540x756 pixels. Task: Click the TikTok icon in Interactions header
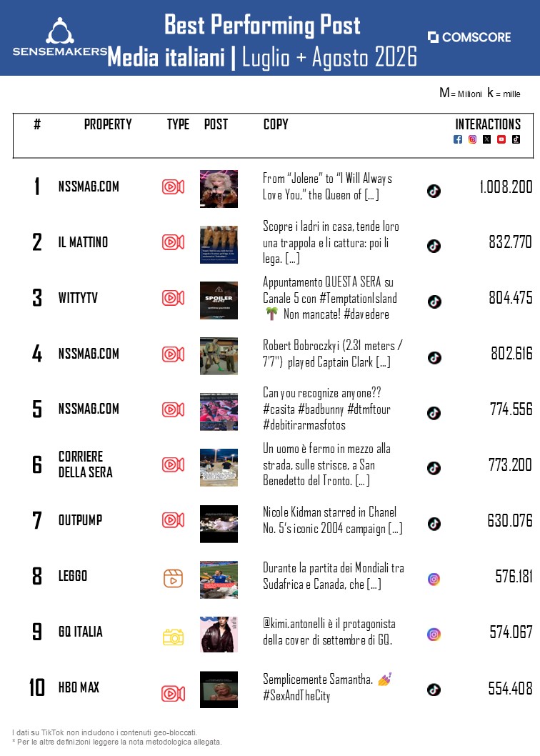tap(516, 139)
